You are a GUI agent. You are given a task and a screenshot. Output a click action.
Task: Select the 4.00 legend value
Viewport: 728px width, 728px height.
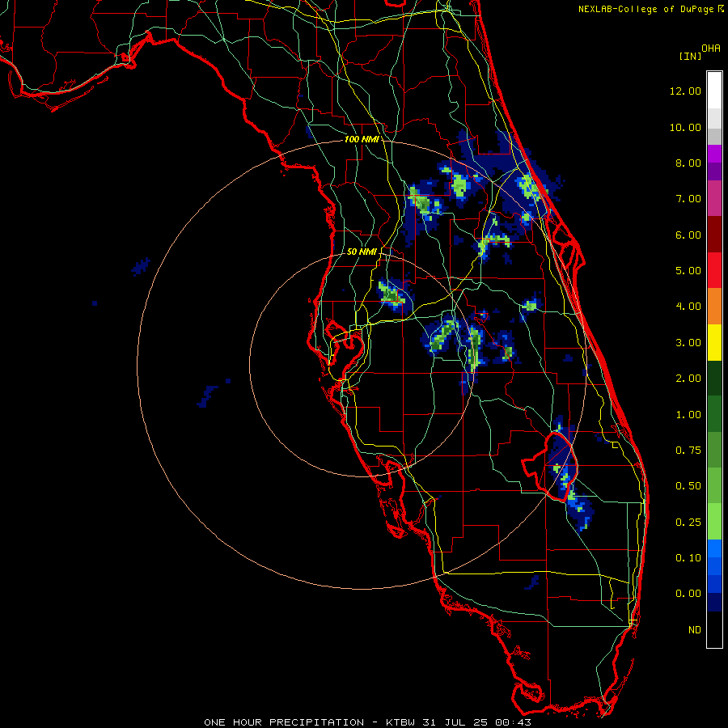coord(688,307)
